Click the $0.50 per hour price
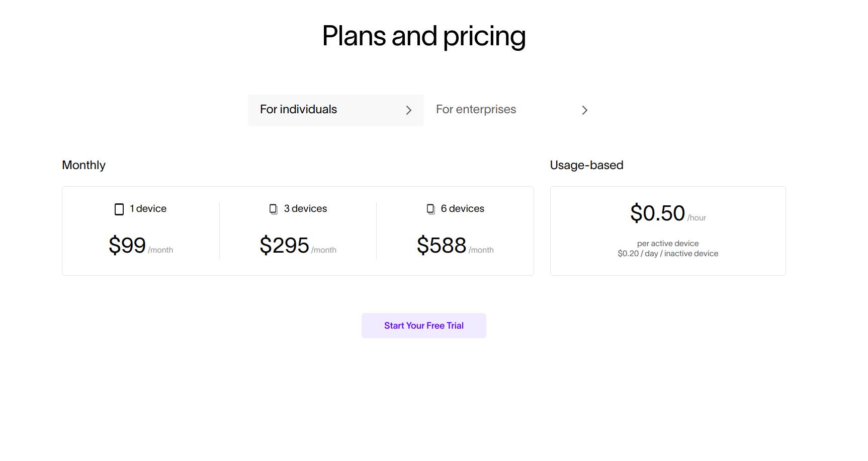This screenshot has height=461, width=868. (x=657, y=213)
